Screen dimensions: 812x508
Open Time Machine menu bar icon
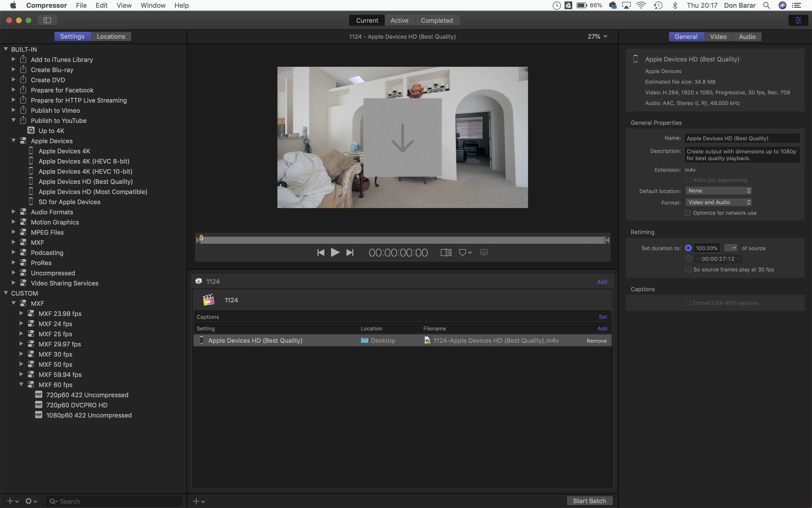pyautogui.click(x=658, y=5)
